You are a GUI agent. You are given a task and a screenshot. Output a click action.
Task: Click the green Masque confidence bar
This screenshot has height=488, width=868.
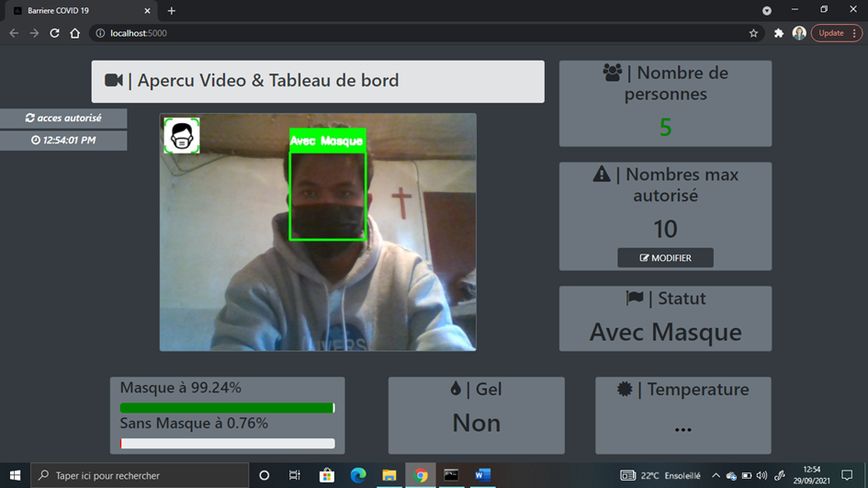pos(227,408)
